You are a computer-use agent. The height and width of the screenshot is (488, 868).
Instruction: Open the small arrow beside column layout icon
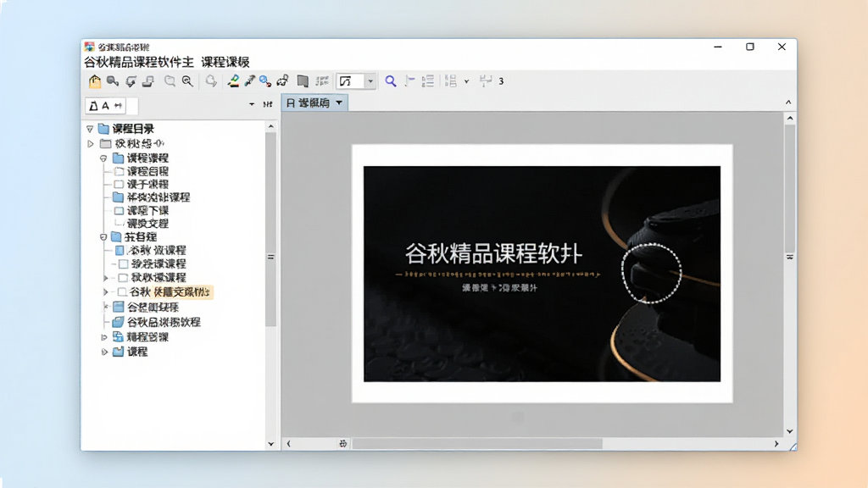coord(467,81)
